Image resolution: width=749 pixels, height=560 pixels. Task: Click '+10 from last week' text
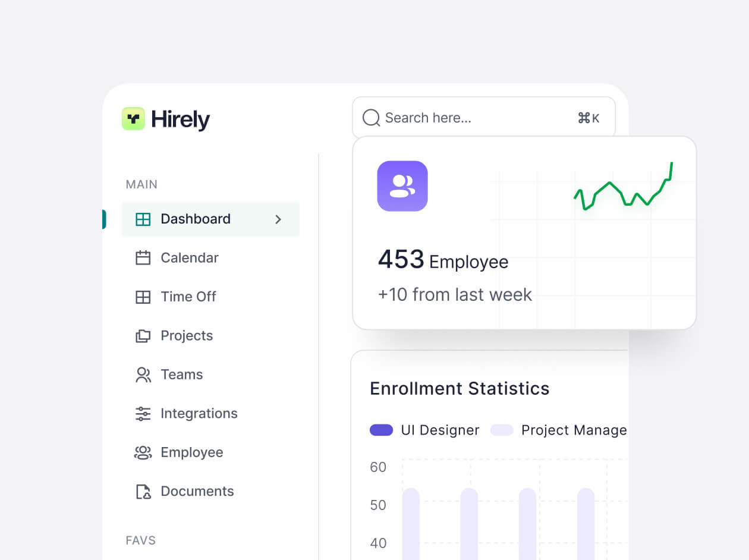pyautogui.click(x=455, y=294)
